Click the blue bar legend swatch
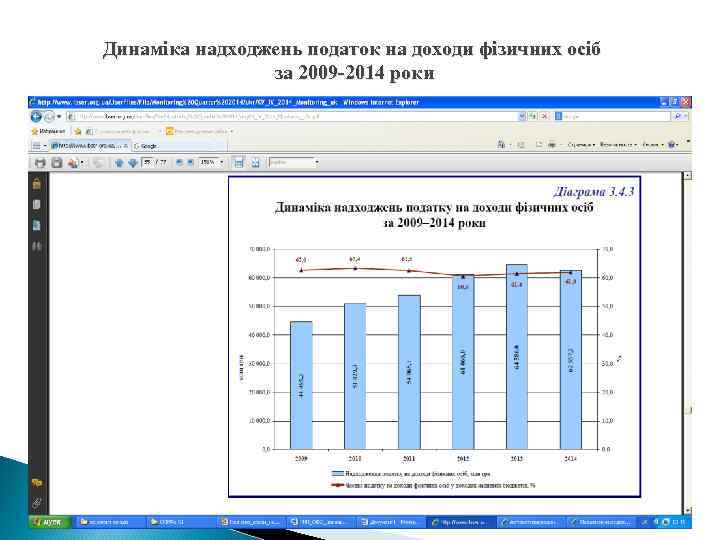The image size is (720, 540). pyautogui.click(x=338, y=473)
